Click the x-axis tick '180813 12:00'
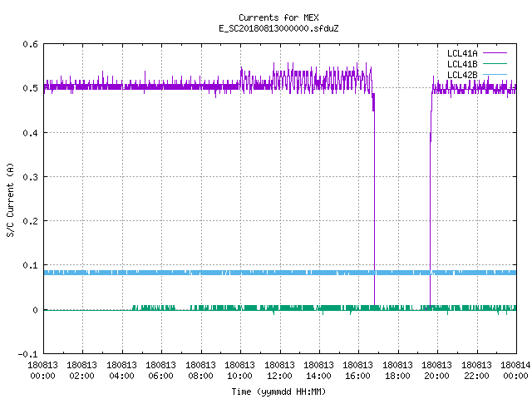This screenshot has width=532, height=399. tap(279, 370)
